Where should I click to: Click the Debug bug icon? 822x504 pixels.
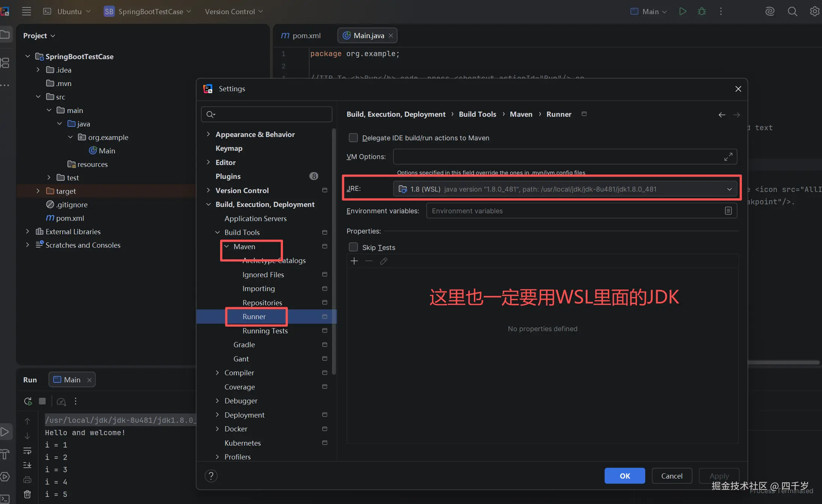pos(702,11)
